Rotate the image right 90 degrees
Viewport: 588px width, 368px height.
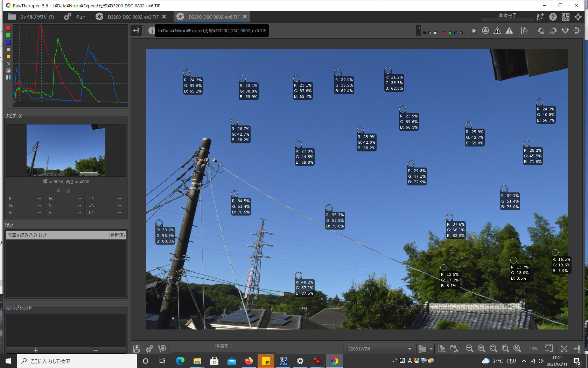tap(553, 30)
